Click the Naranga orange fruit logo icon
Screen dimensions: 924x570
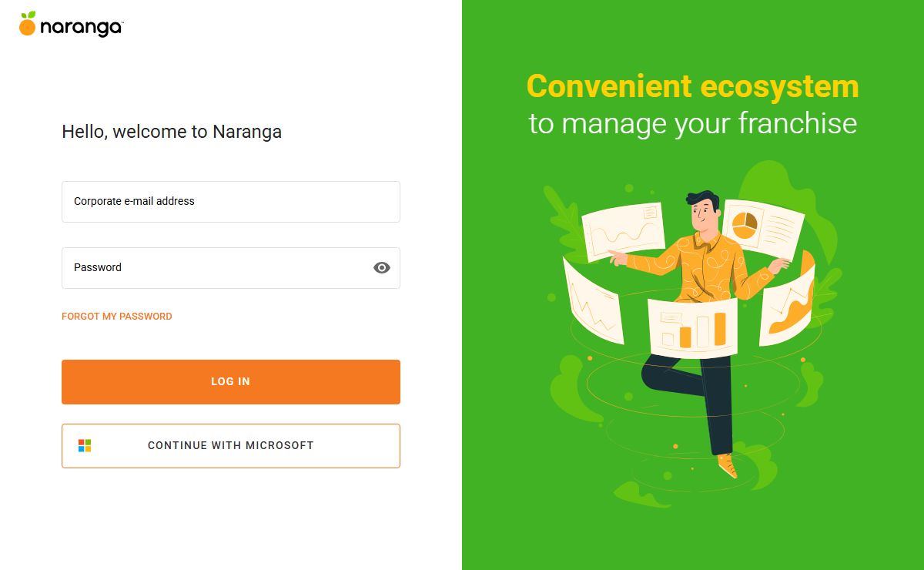[x=28, y=25]
